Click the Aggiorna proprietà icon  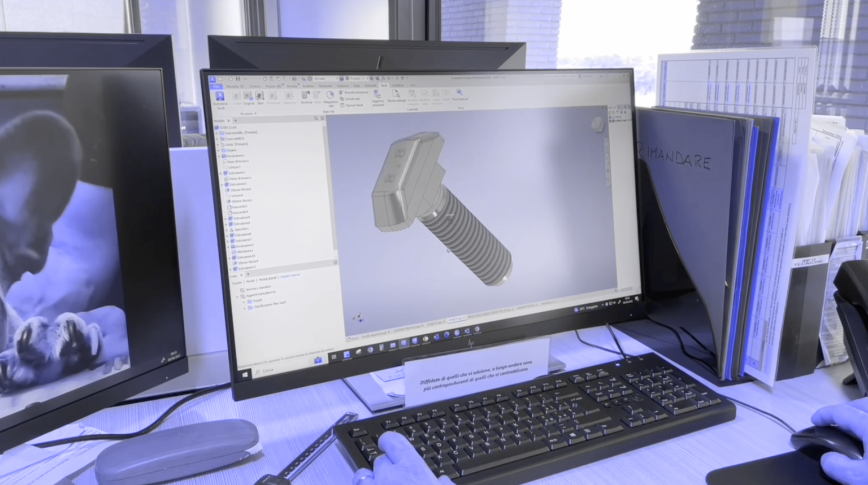[377, 94]
